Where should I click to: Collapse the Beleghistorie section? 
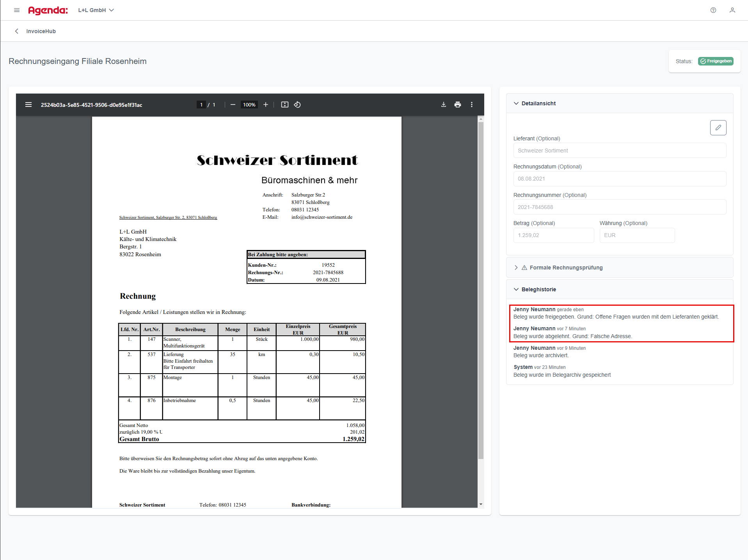[x=620, y=289]
